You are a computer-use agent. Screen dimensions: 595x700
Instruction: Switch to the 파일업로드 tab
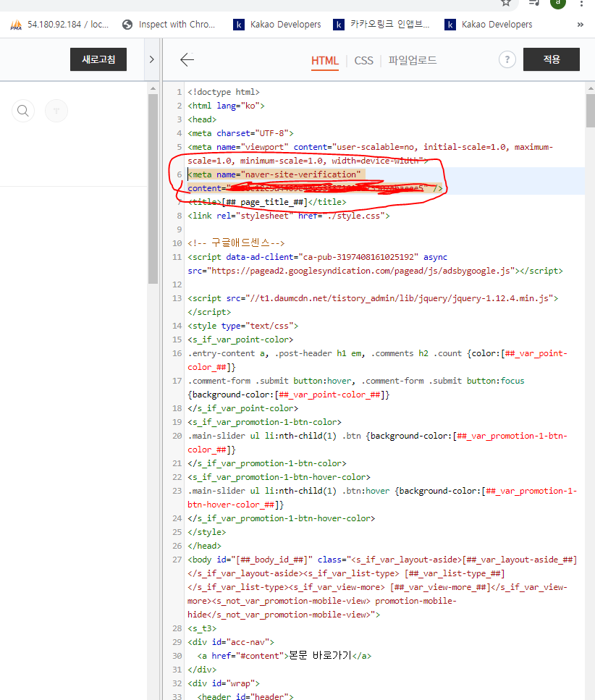[x=413, y=60]
